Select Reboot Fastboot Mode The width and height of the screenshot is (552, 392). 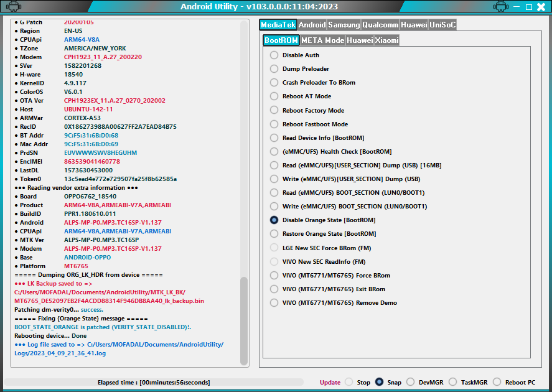pyautogui.click(x=274, y=124)
